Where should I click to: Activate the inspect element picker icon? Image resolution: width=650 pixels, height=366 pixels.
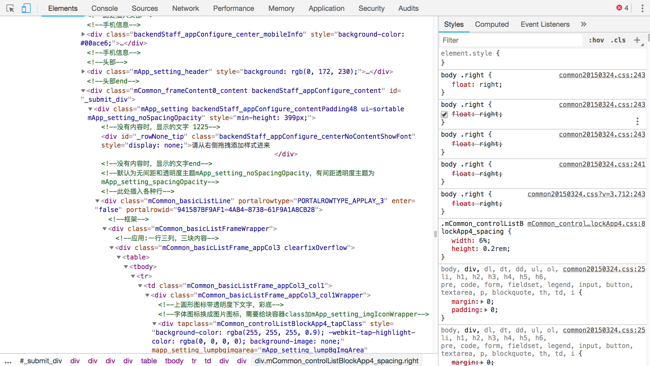pos(10,8)
